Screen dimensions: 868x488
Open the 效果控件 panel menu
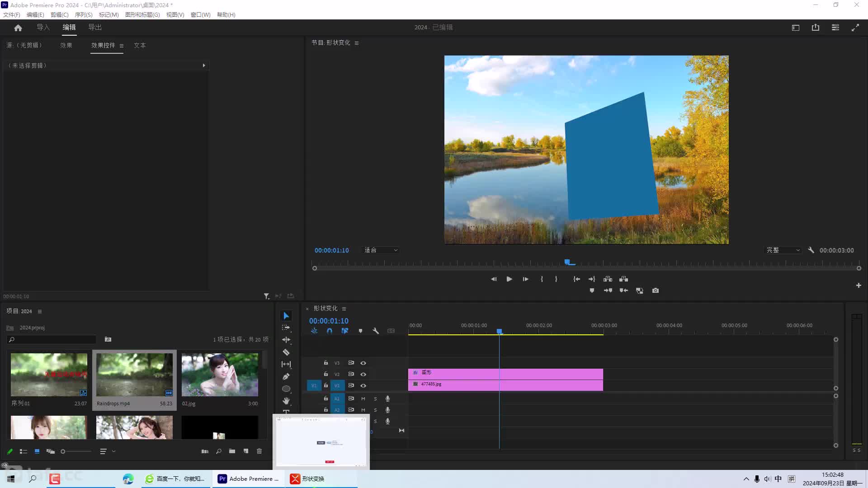121,46
